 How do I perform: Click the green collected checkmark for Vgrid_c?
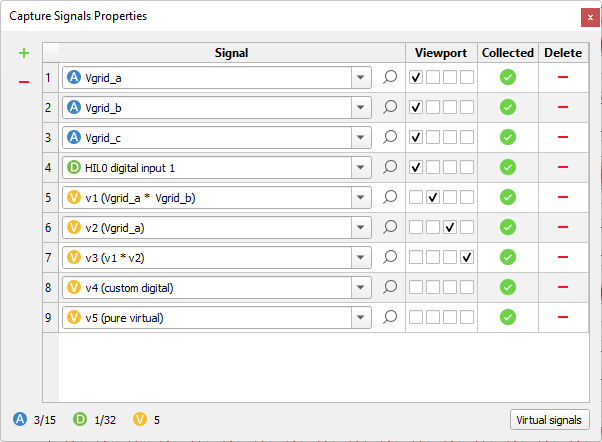507,137
